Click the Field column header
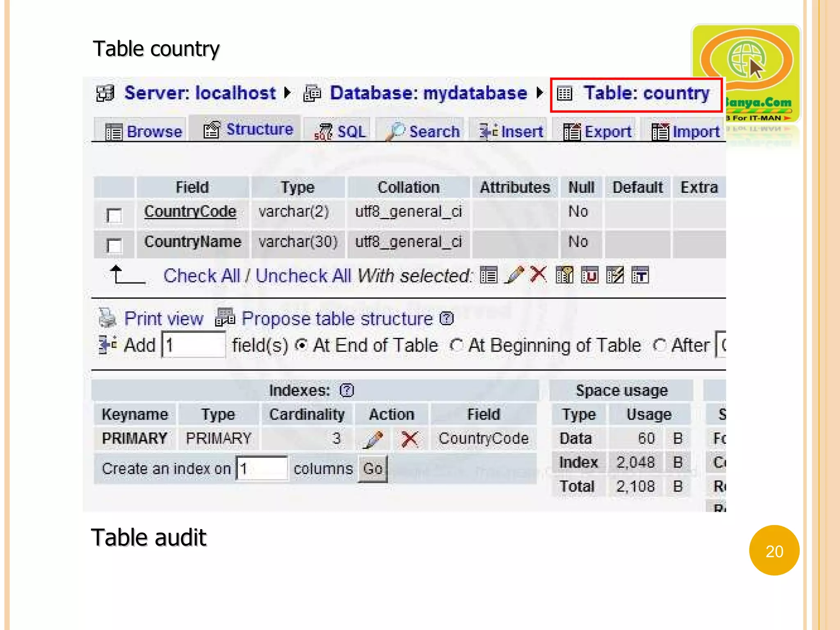840x630 pixels. pyautogui.click(x=192, y=187)
